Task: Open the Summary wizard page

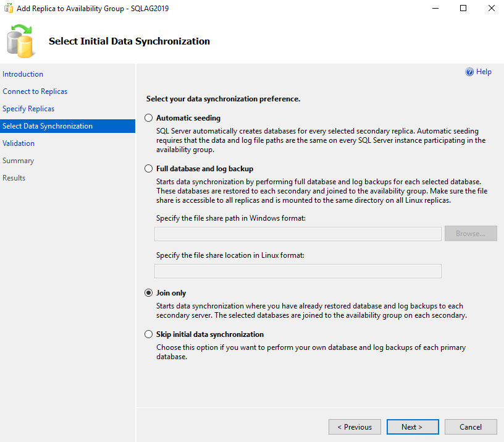Action: 19,160
